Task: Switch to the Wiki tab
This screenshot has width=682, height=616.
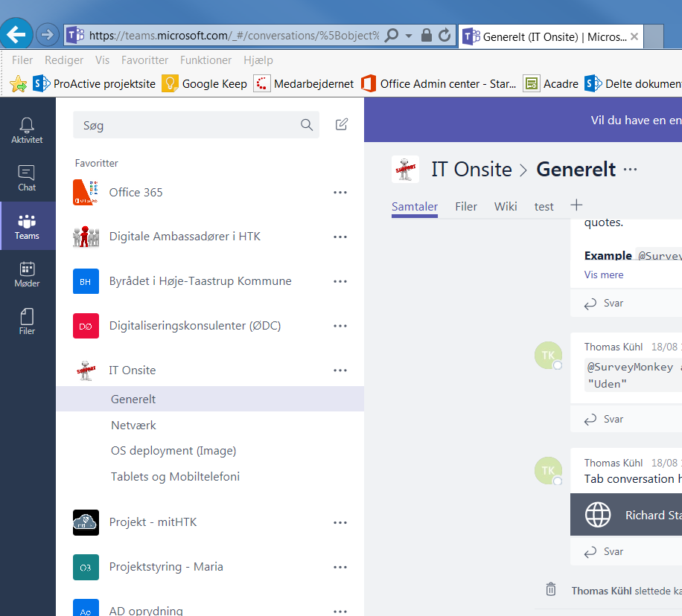Action: coord(506,207)
